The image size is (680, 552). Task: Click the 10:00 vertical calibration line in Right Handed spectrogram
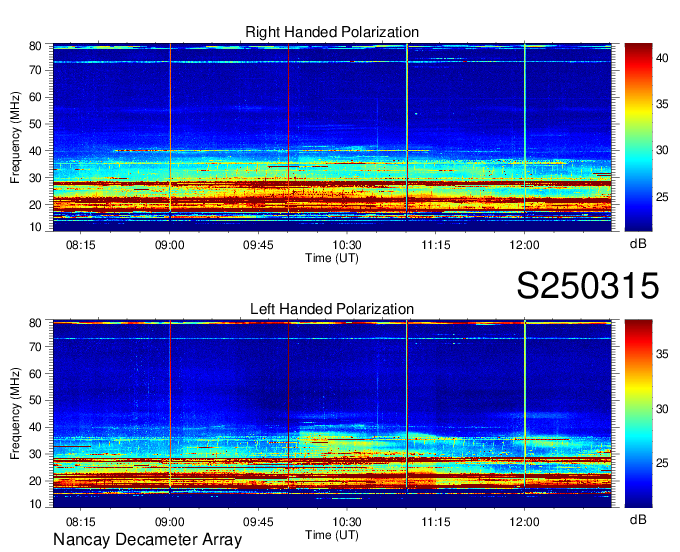click(x=288, y=132)
